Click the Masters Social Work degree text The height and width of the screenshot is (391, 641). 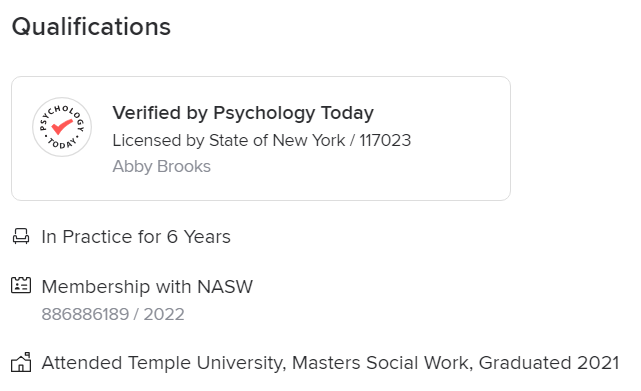(x=382, y=363)
